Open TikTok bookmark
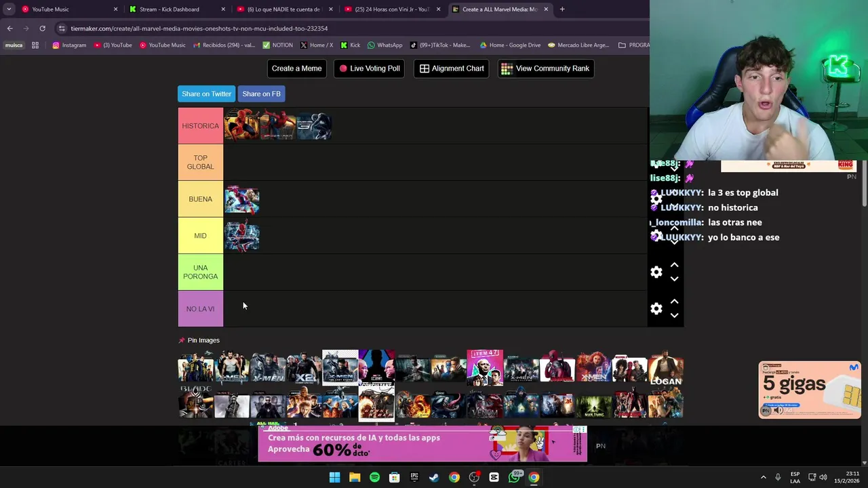868x488 pixels. [x=439, y=45]
